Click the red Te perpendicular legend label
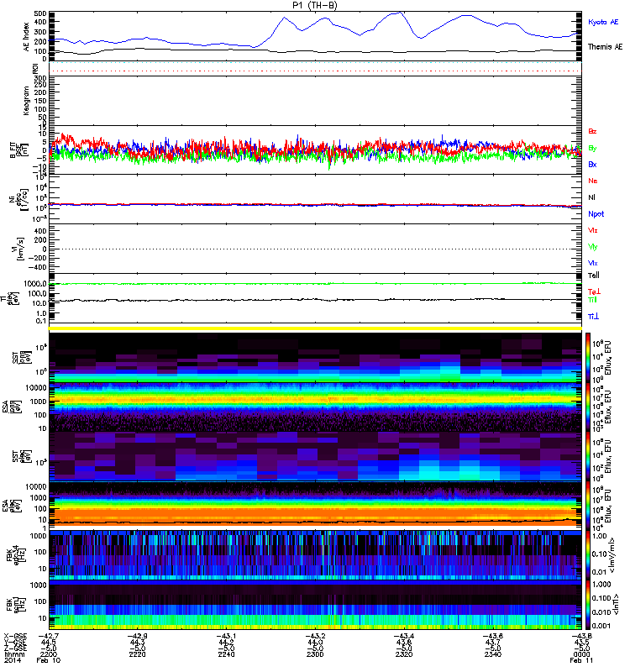The width and height of the screenshot is (630, 672). coord(594,291)
